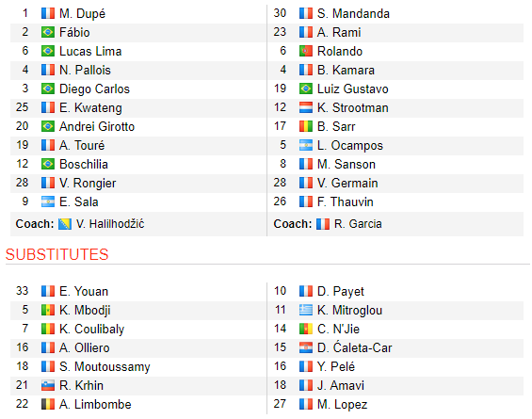This screenshot has width=532, height=419.
Task: Open F. Thauvin player page
Action: (345, 201)
